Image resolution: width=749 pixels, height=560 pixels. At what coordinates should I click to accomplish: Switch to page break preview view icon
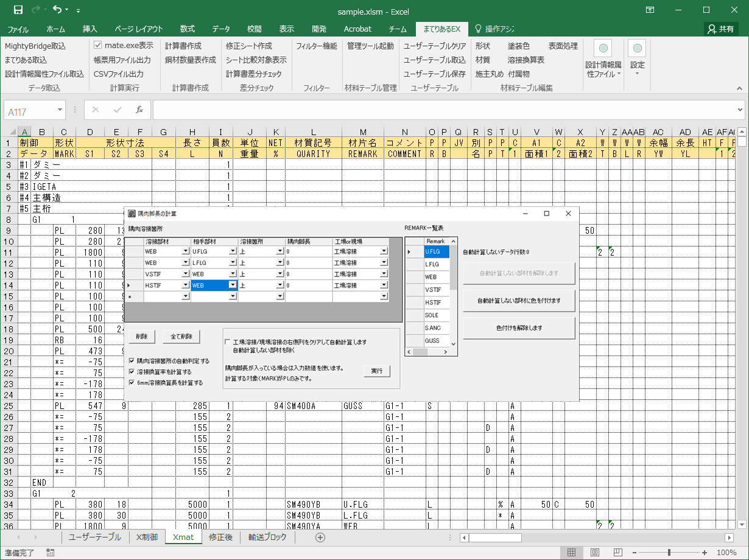pyautogui.click(x=619, y=553)
